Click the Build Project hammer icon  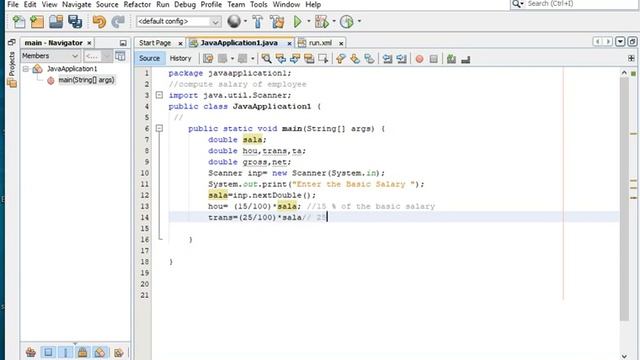(x=258, y=21)
